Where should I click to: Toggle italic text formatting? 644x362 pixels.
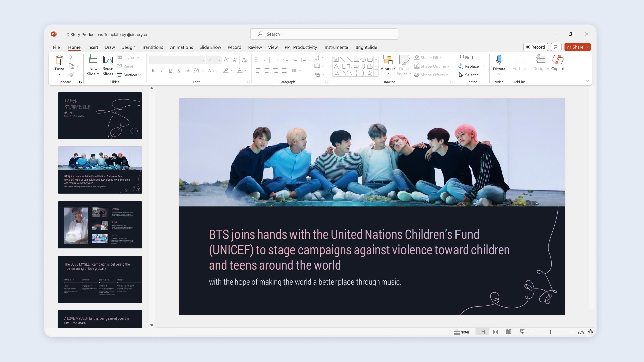click(x=162, y=70)
